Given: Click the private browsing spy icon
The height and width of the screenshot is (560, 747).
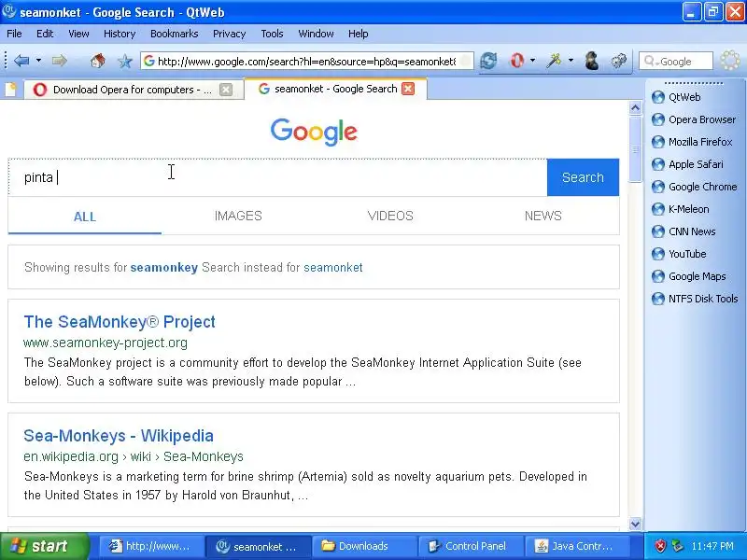Looking at the screenshot, I should pyautogui.click(x=592, y=61).
